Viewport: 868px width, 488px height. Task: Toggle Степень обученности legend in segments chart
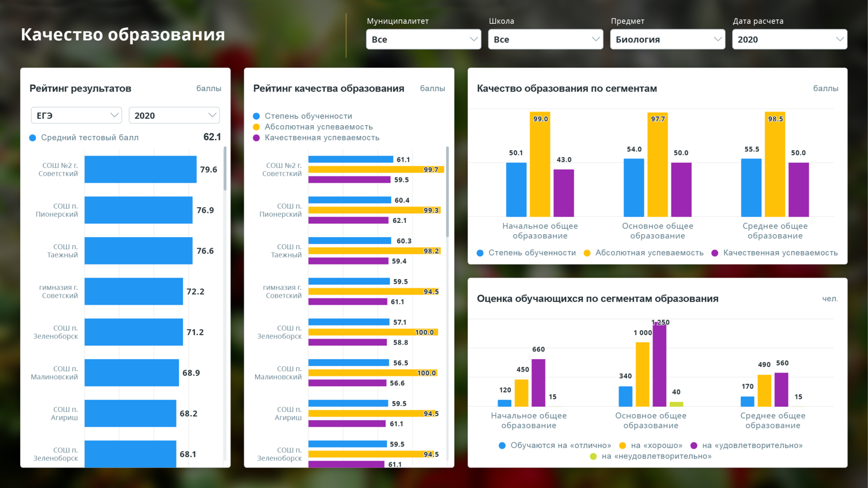526,253
